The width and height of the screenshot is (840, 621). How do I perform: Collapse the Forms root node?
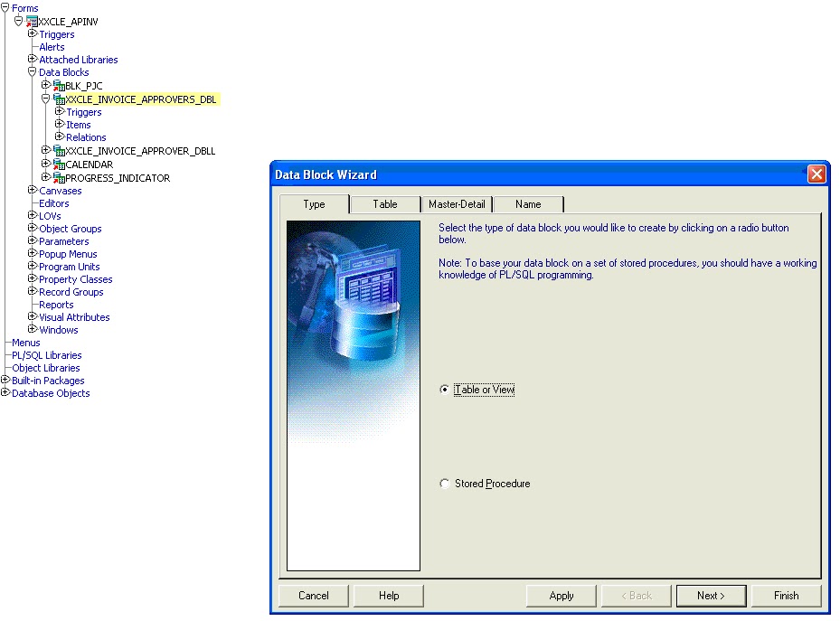[x=5, y=7]
